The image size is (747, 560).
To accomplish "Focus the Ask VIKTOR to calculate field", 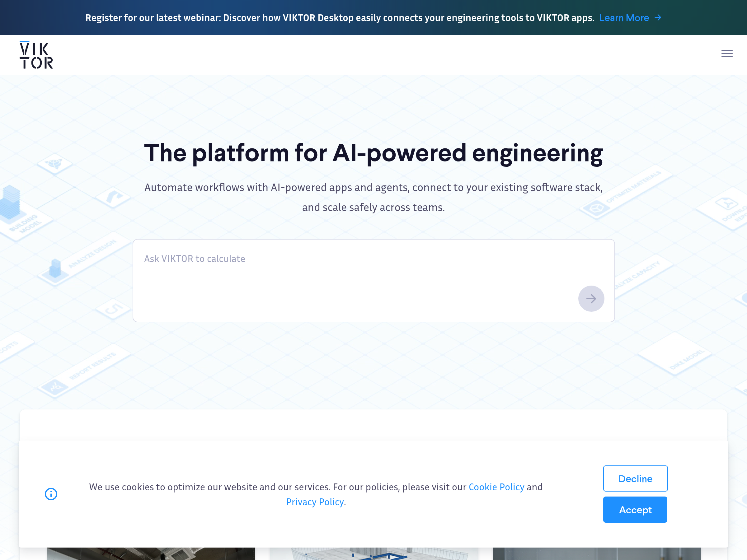I will tap(374, 281).
